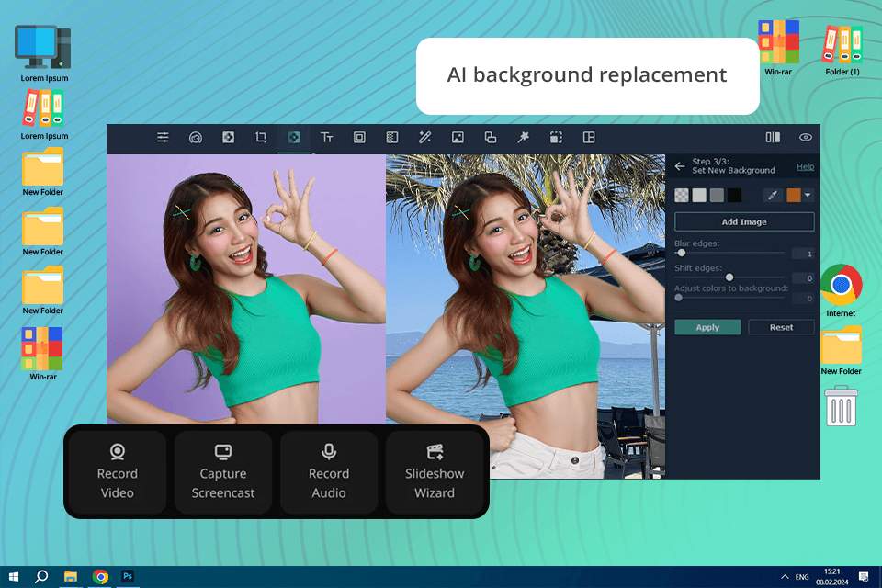882x588 pixels.
Task: Toggle the before/after split compare view
Action: click(x=773, y=137)
